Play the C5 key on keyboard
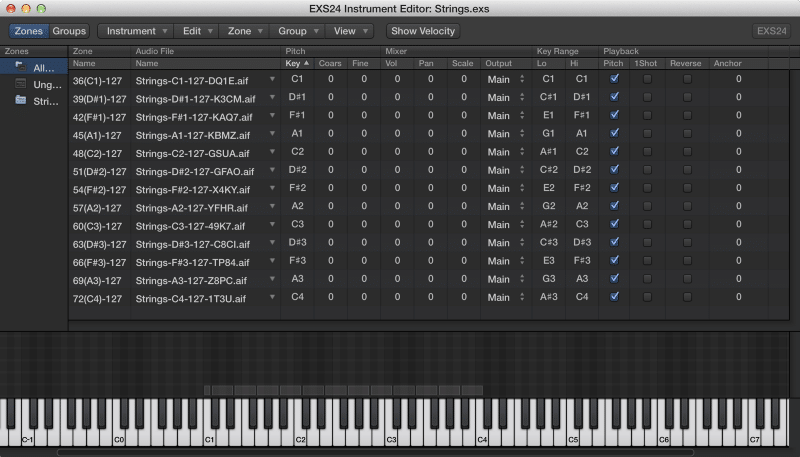 tap(573, 436)
